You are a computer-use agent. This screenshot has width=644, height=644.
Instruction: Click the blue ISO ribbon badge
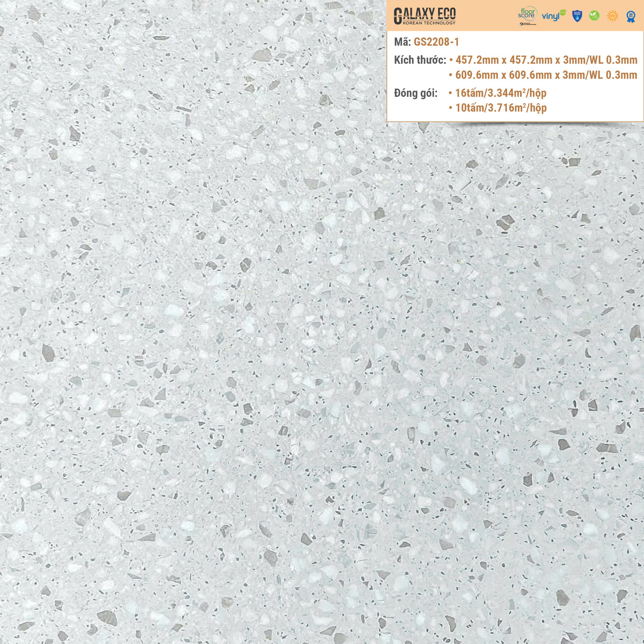(631, 16)
